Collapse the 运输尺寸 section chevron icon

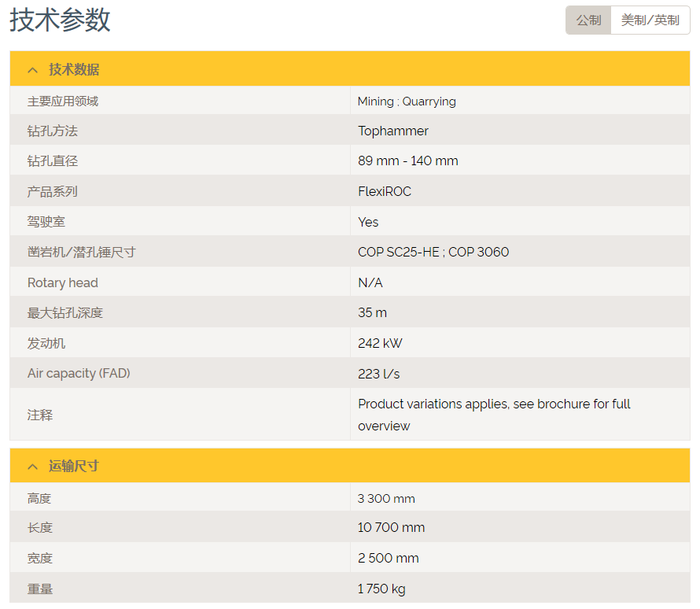click(32, 467)
